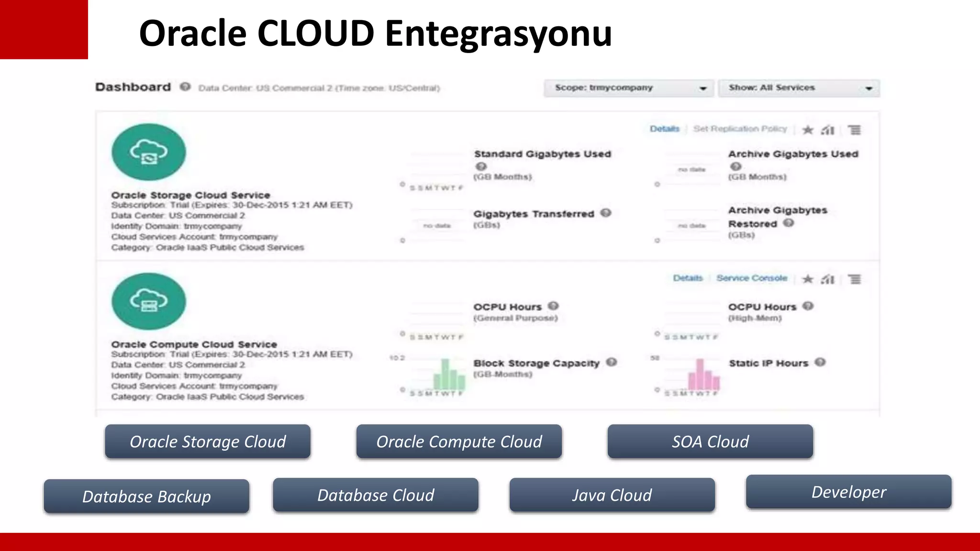980x551 pixels.
Task: Click help icon beside OCPU Hours General Purpose
Action: [553, 306]
